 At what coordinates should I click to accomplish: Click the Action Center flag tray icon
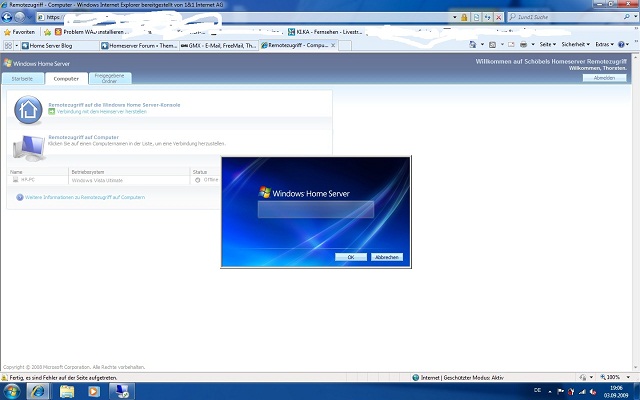pyautogui.click(x=560, y=391)
